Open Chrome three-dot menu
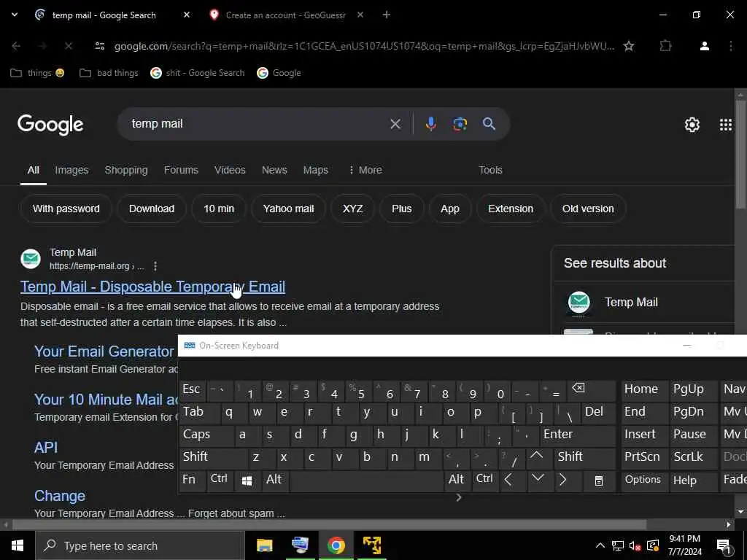 point(731,46)
